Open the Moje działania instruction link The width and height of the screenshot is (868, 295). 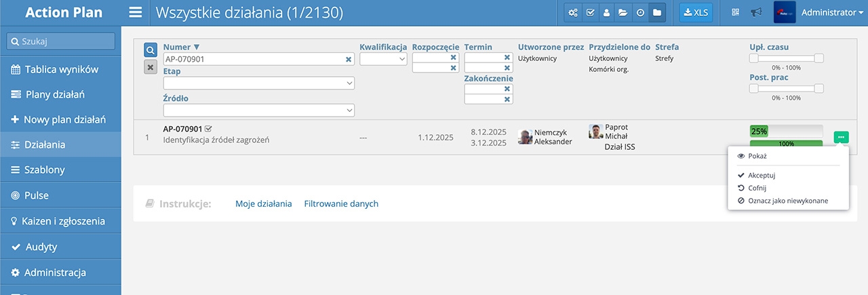[x=264, y=203]
